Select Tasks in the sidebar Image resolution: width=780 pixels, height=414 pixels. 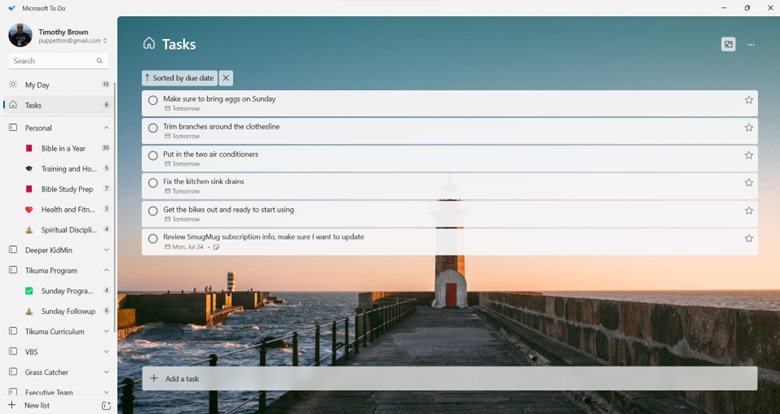(x=58, y=105)
